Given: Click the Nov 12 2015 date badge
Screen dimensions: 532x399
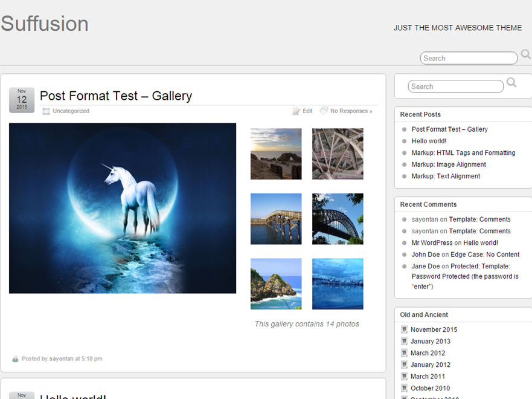Looking at the screenshot, I should [x=22, y=100].
